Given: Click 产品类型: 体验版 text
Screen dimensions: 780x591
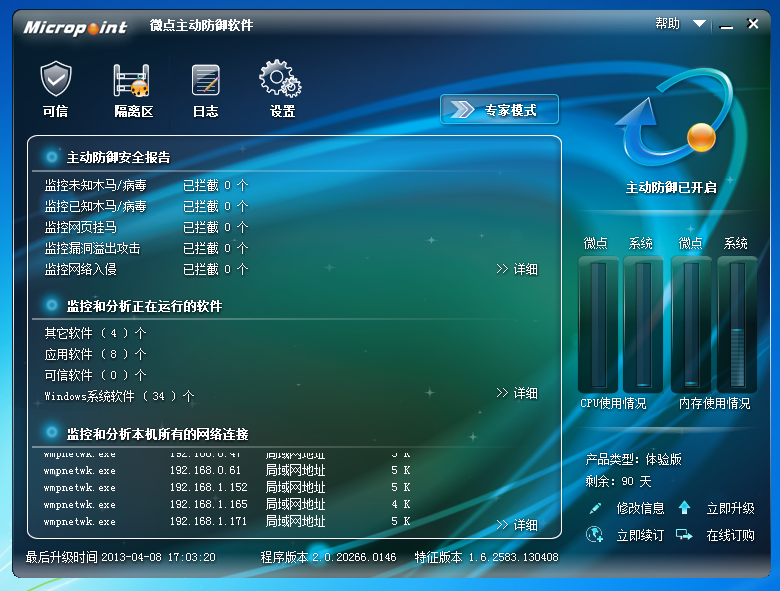Looking at the screenshot, I should pos(633,459).
